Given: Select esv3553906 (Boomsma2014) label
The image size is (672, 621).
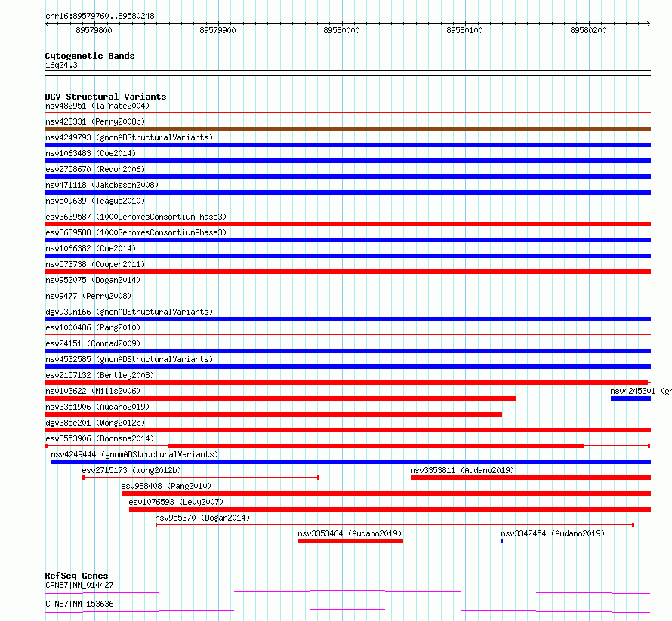Looking at the screenshot, I should point(100,438).
